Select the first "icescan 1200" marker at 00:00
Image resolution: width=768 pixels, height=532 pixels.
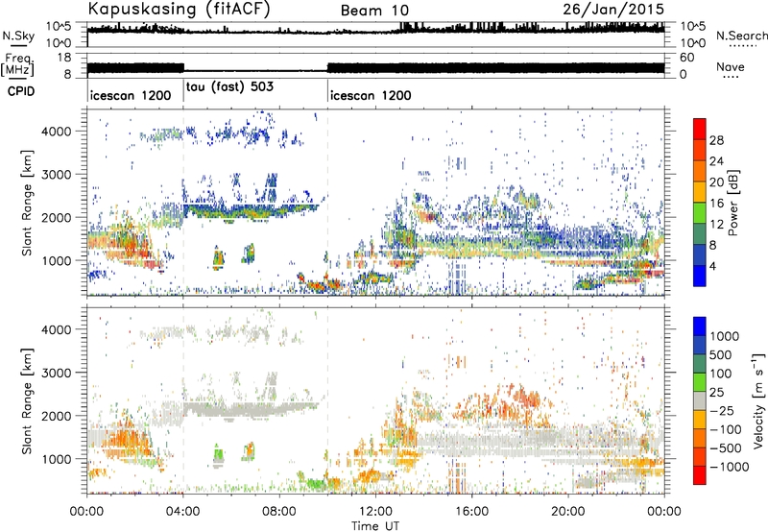pyautogui.click(x=131, y=95)
